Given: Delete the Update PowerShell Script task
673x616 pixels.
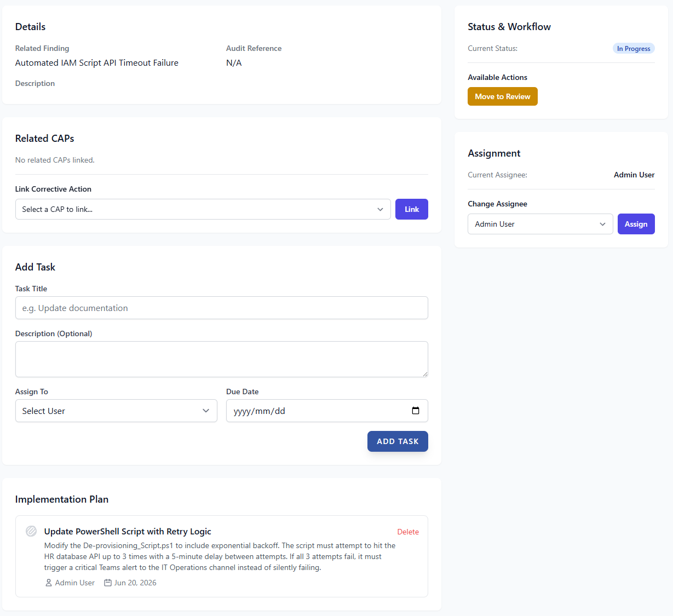Looking at the screenshot, I should point(408,532).
